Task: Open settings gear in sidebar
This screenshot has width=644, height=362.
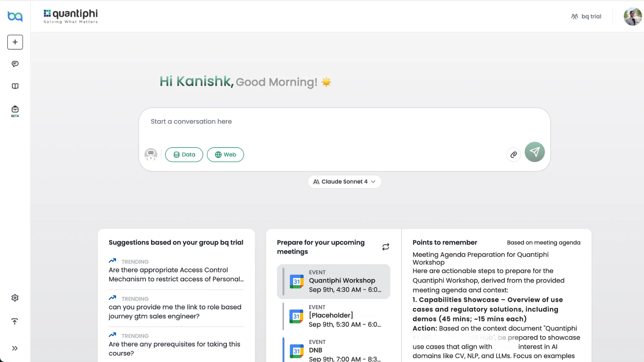Action: pyautogui.click(x=15, y=298)
